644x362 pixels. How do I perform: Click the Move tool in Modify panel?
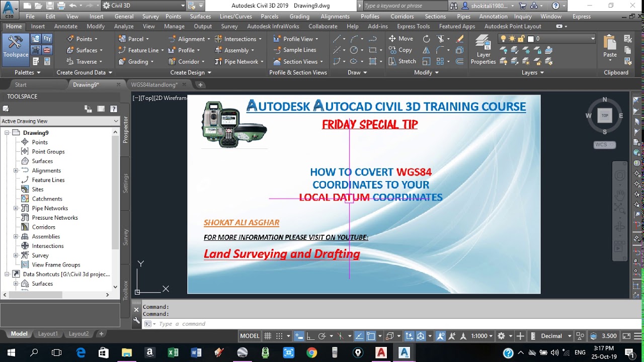[400, 39]
